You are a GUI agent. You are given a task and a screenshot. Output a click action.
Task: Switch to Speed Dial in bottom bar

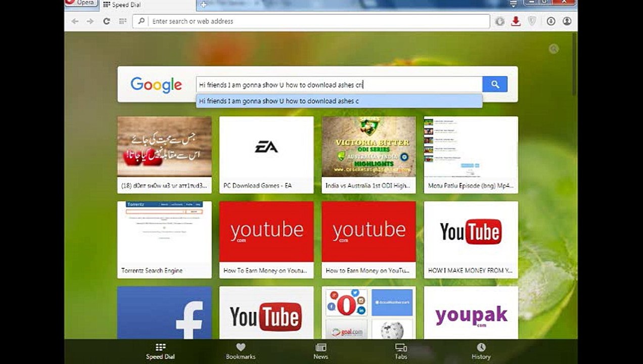[160, 351]
